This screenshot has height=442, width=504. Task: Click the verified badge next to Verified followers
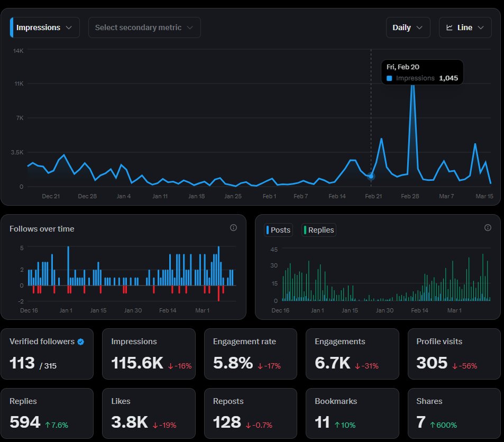pyautogui.click(x=80, y=342)
